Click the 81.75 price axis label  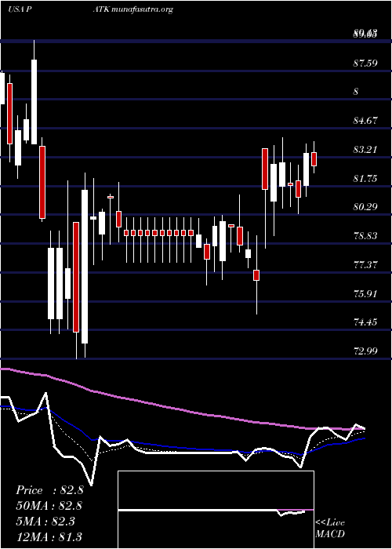pos(365,179)
